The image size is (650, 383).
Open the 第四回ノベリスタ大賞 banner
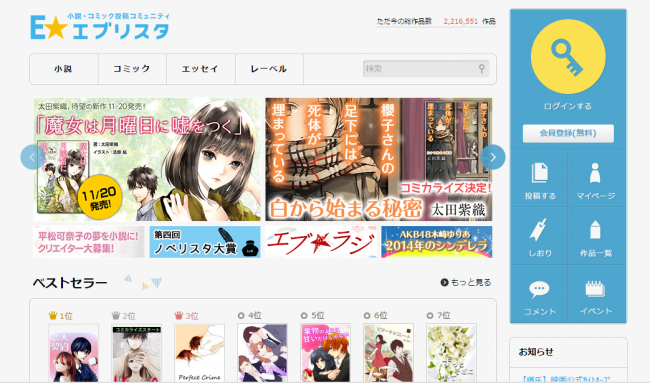205,242
